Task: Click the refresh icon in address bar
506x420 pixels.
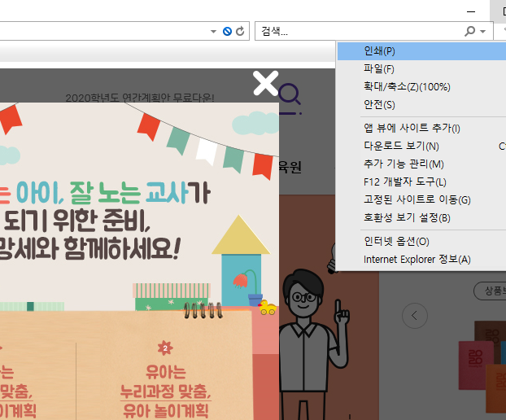Action: (x=240, y=31)
